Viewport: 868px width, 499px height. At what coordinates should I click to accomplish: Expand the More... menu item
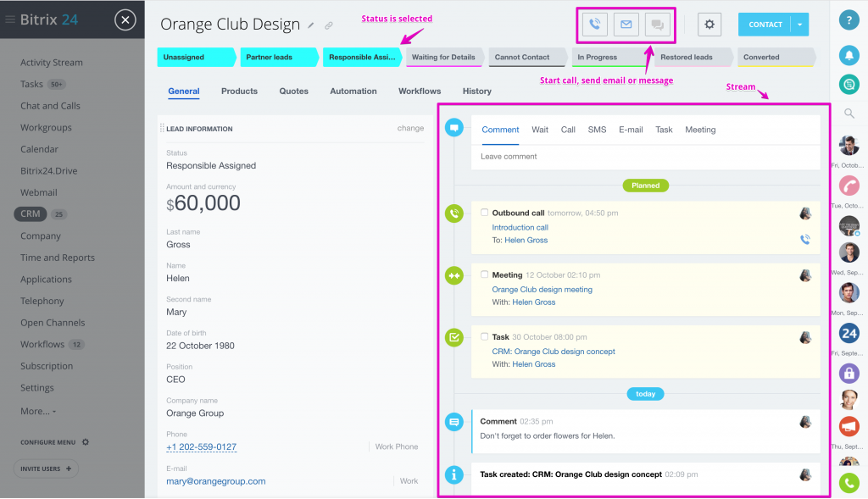point(38,411)
